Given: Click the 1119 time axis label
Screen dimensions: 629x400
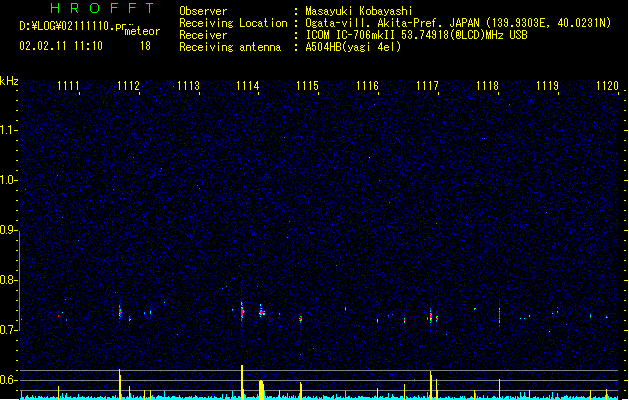Looking at the screenshot, I should point(548,86).
